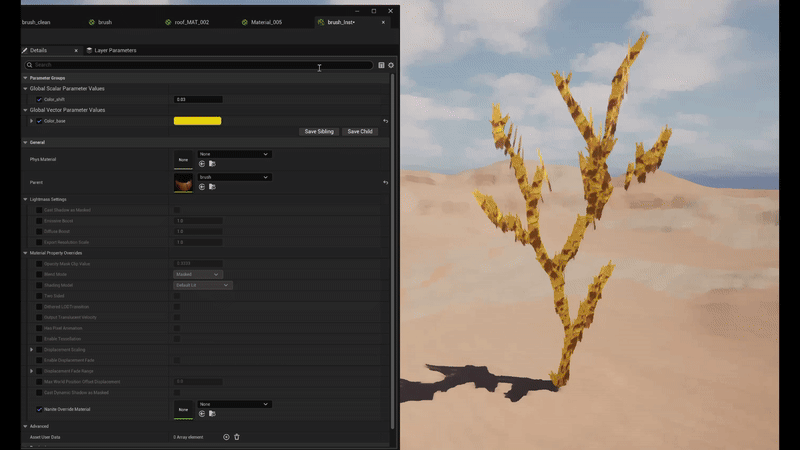
Task: Use selected asset for Phys Material
Action: point(202,164)
